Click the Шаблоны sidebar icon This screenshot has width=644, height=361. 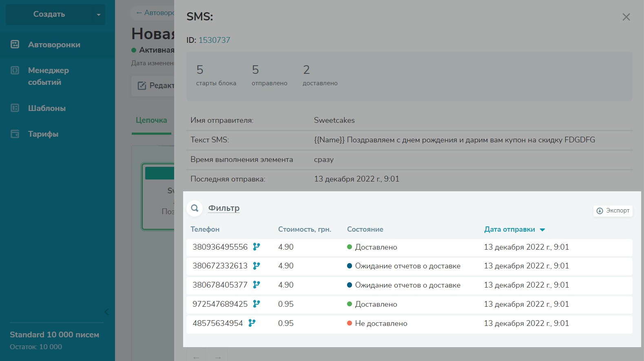[15, 108]
